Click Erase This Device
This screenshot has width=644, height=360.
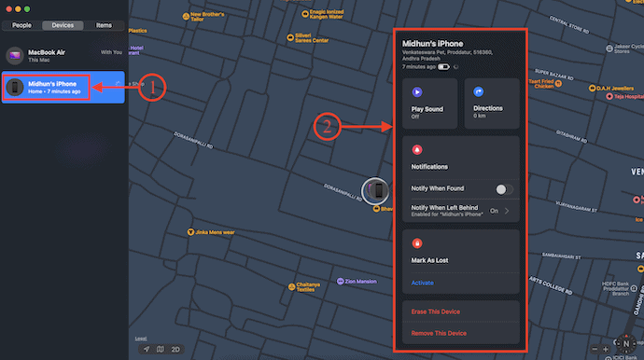pyautogui.click(x=435, y=312)
